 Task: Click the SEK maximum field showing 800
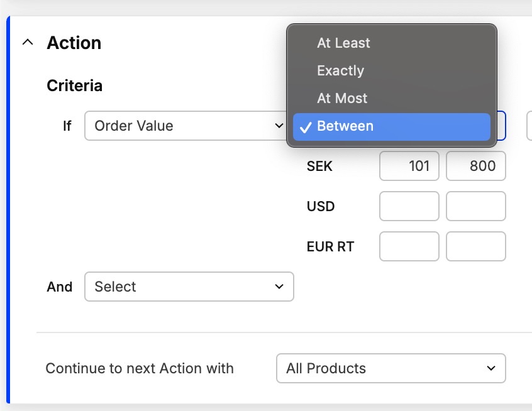pos(476,166)
